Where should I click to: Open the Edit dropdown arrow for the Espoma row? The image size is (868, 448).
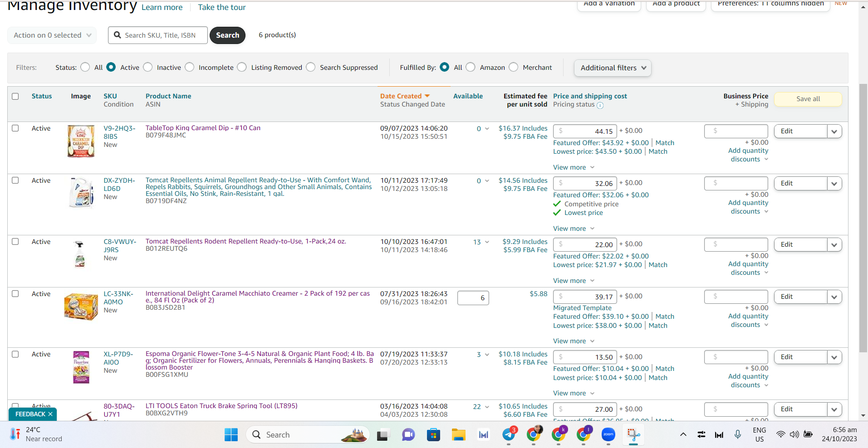pyautogui.click(x=834, y=357)
